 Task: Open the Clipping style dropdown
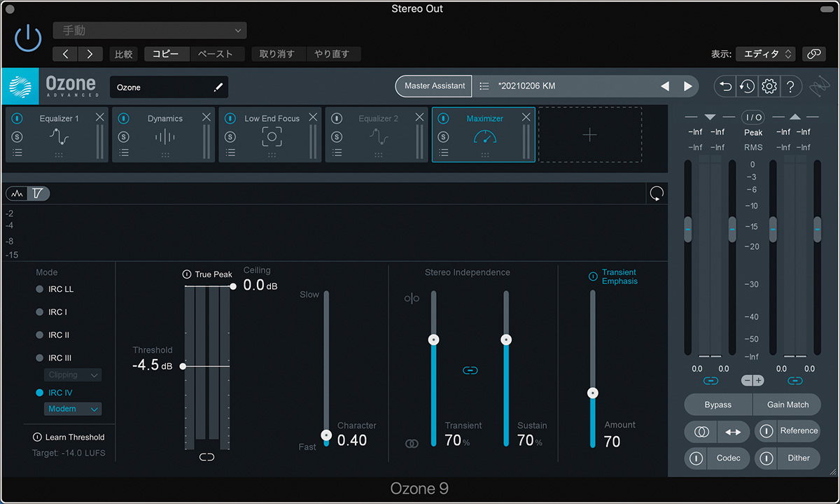pos(73,375)
